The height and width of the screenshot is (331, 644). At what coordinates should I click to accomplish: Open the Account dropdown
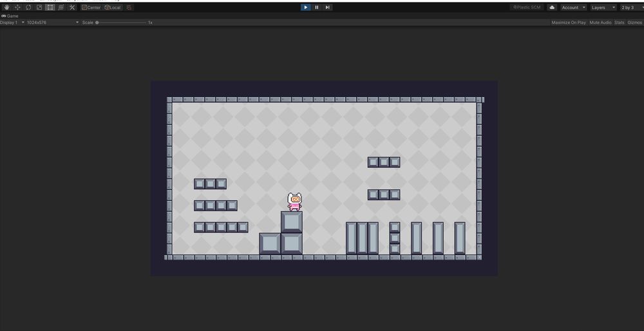573,7
